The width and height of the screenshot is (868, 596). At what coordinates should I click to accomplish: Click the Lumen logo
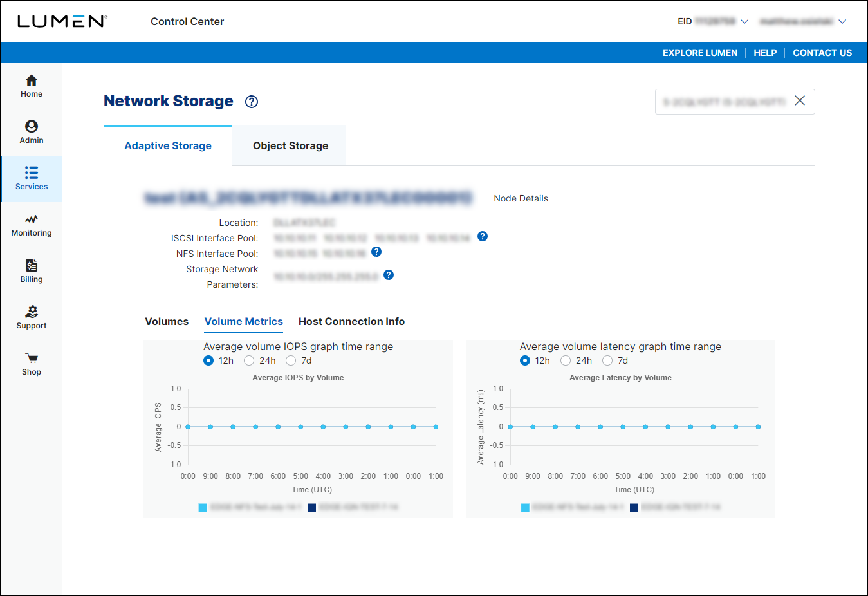click(x=62, y=21)
